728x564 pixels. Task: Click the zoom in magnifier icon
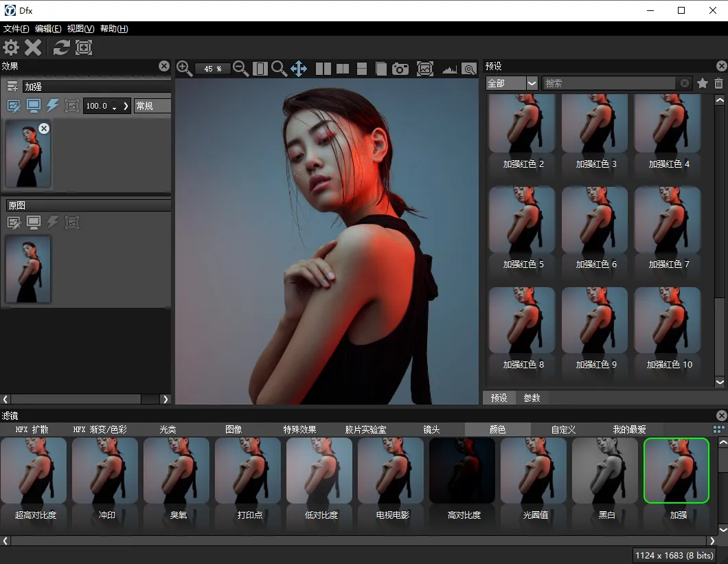(x=184, y=68)
